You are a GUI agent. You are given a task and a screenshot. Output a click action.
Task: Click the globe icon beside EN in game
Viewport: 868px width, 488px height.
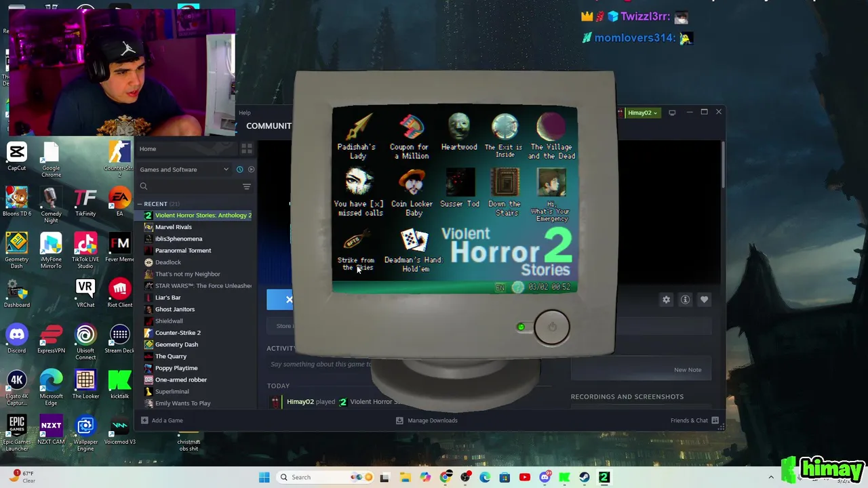coord(517,287)
